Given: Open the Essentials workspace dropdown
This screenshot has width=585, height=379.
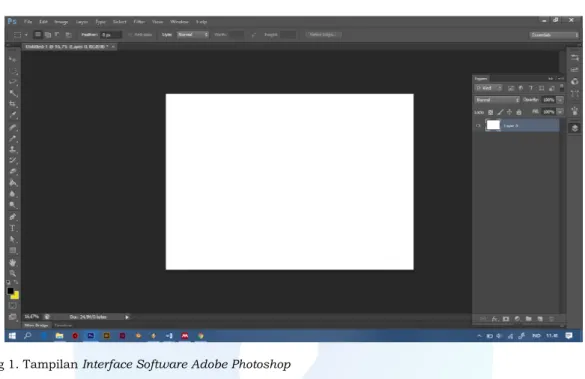Looking at the screenshot, I should (554, 35).
